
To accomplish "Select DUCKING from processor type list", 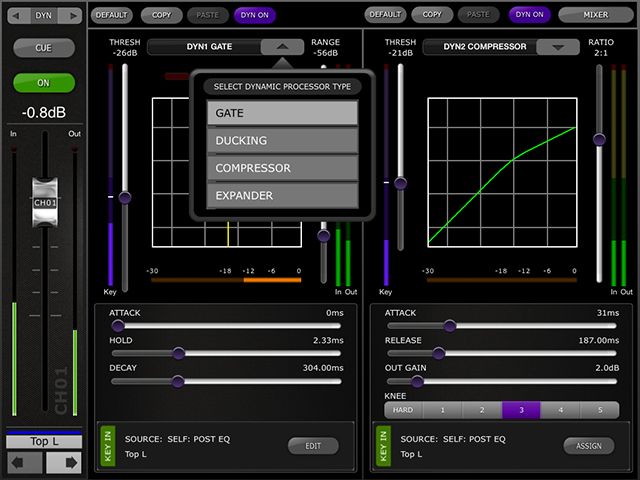I will (282, 141).
